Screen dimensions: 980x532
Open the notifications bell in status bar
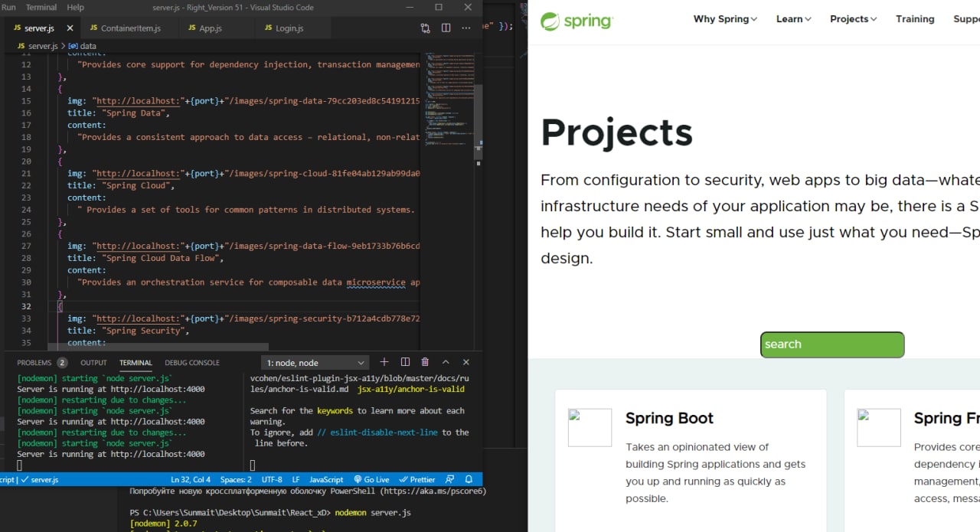click(x=469, y=479)
